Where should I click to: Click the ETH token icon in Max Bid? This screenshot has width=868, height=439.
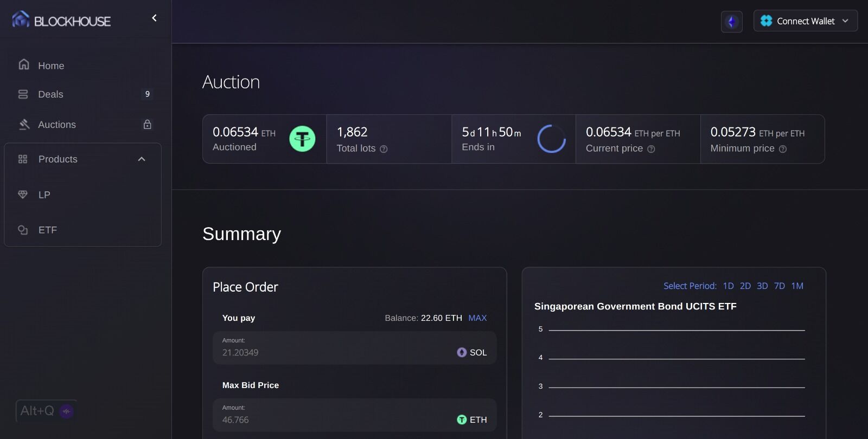[x=462, y=419]
